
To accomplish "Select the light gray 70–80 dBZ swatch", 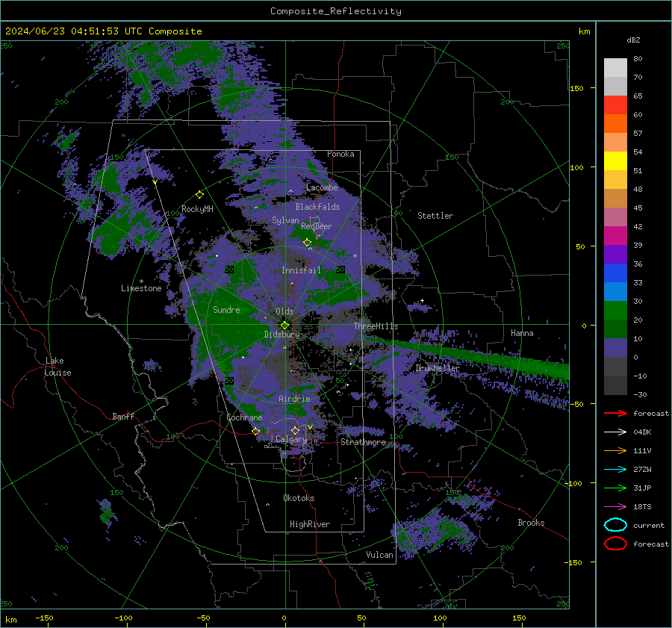I will [x=615, y=68].
